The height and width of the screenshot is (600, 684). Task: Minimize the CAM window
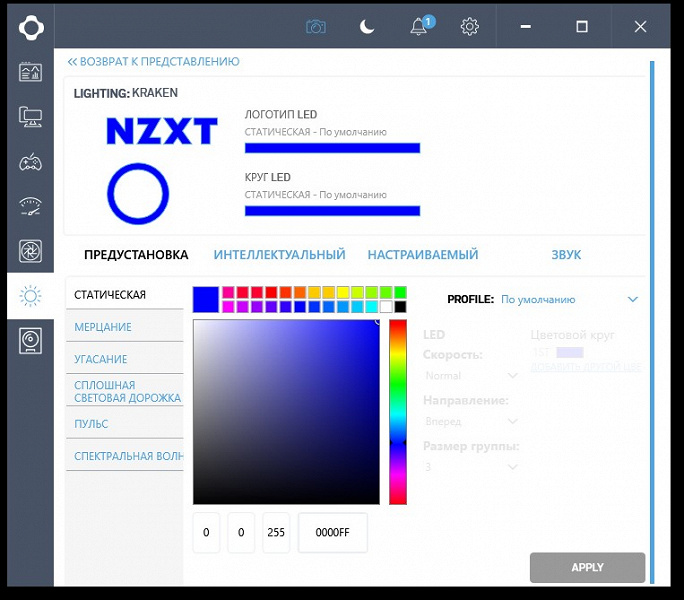coord(526,27)
